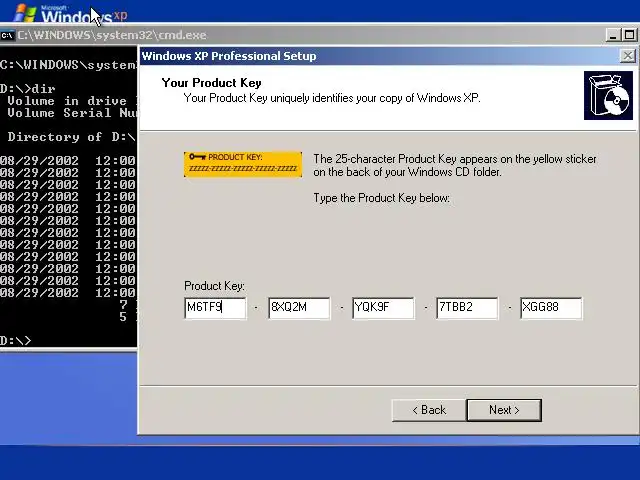Go Back in Windows XP Setup
This screenshot has width=640, height=480.
(x=429, y=410)
